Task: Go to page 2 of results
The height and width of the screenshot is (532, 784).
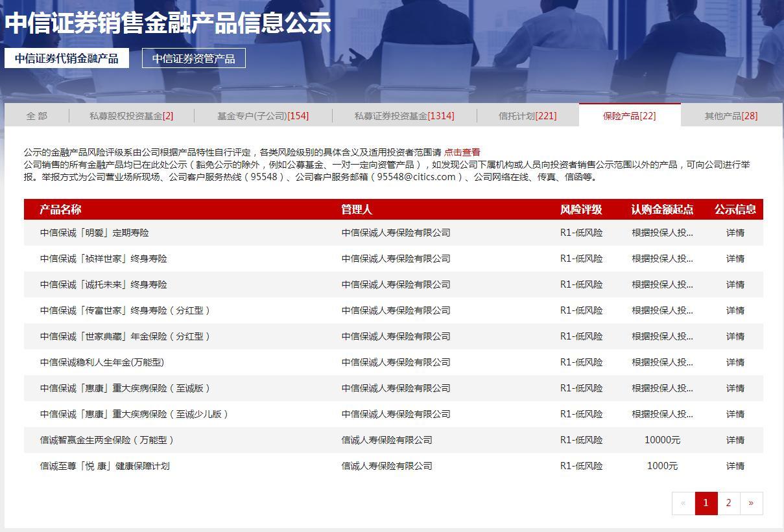Action: pyautogui.click(x=729, y=503)
